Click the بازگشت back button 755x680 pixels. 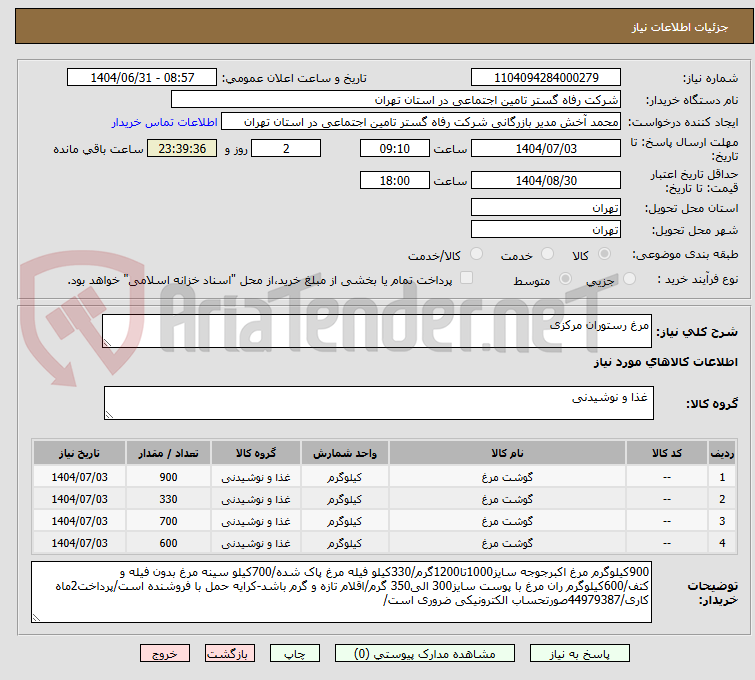[x=230, y=653]
